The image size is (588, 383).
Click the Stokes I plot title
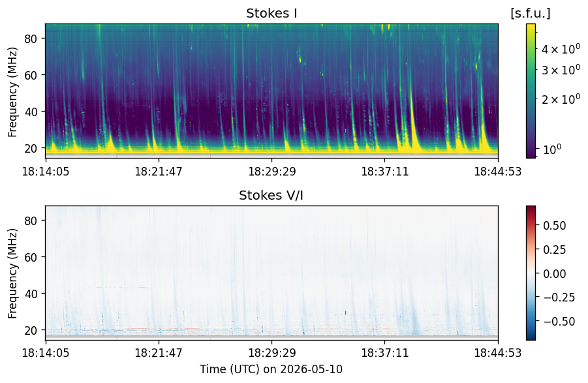tap(271, 14)
